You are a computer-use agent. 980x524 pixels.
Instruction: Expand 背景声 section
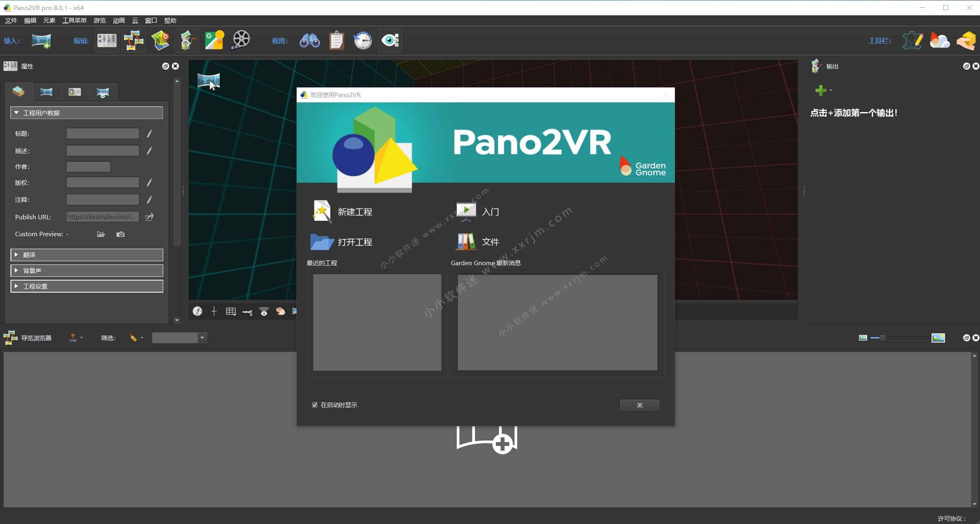(x=87, y=270)
